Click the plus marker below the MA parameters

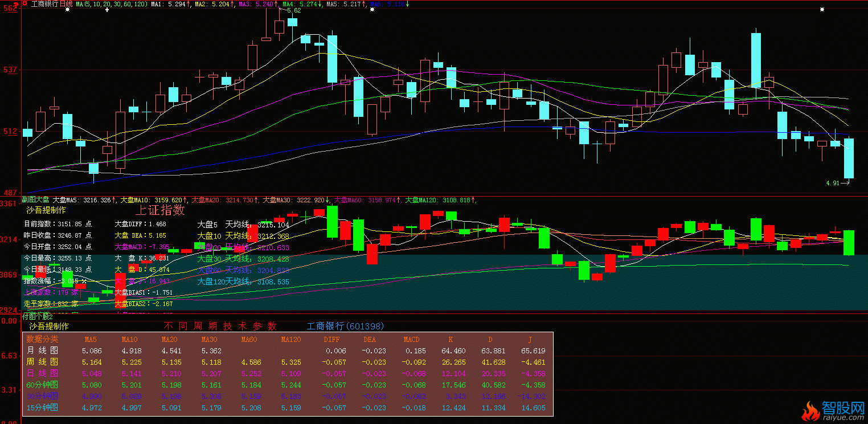[x=107, y=10]
